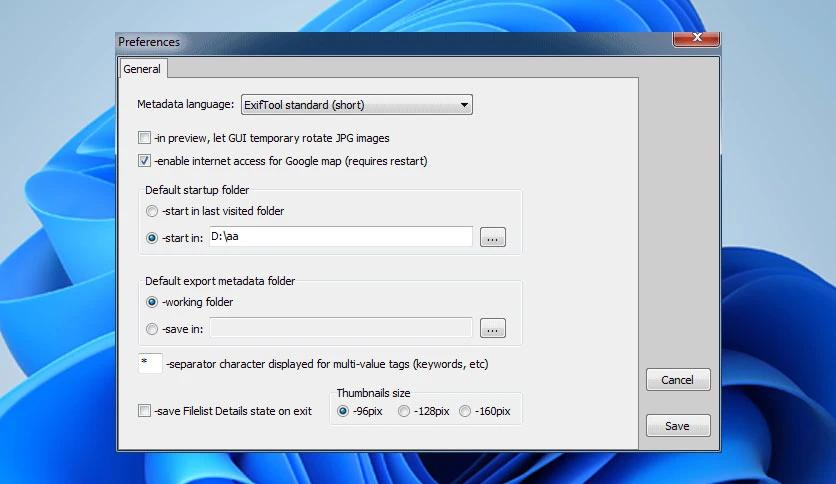Switch to the General tab
This screenshot has width=836, height=484.
tap(142, 69)
